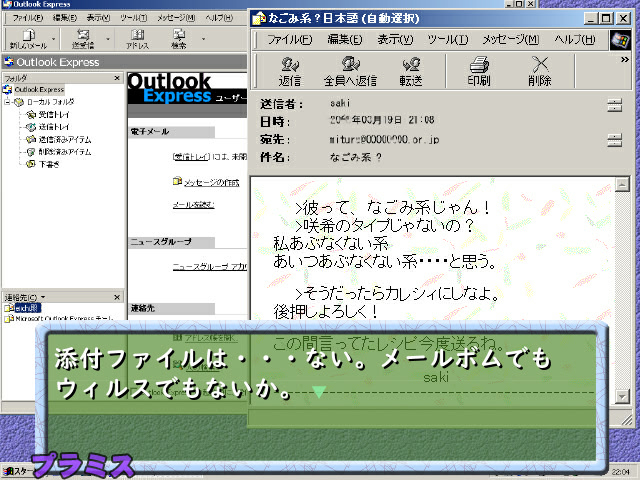Click the Find (検索) toolbar icon

tap(179, 39)
